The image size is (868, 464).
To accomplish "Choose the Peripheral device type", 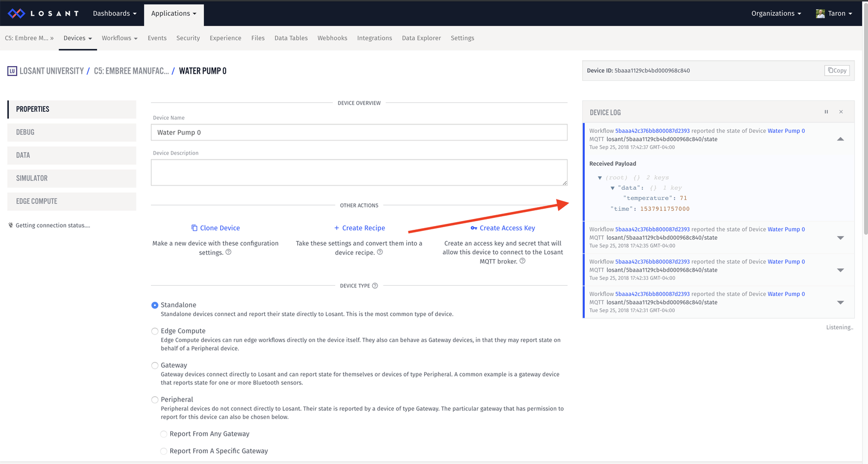I will coord(155,400).
